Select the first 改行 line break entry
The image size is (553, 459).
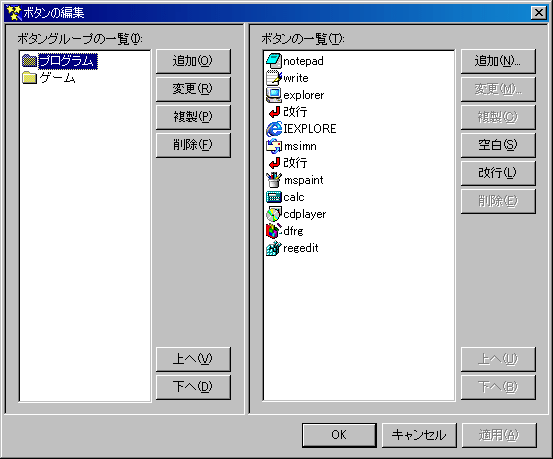pos(288,112)
